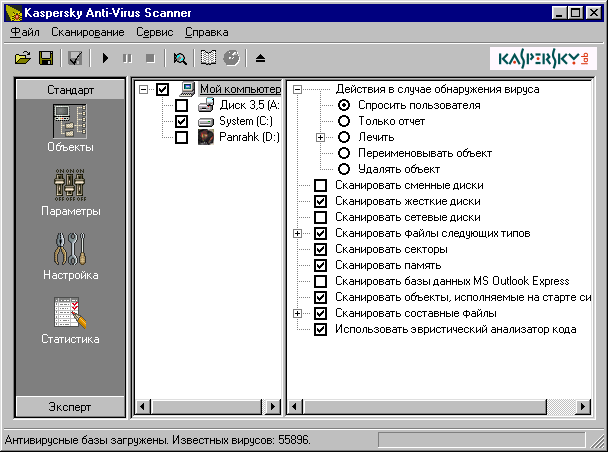Select Только отчет radio button

coord(344,121)
